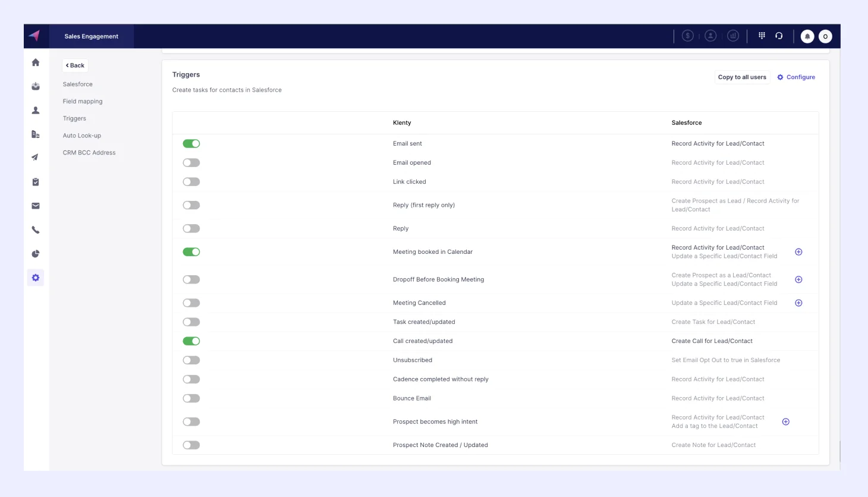Viewport: 868px width, 497px height.
Task: Open the envelope Emails icon in sidebar
Action: click(35, 205)
